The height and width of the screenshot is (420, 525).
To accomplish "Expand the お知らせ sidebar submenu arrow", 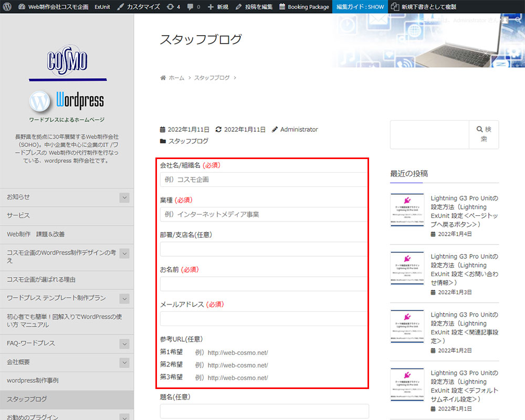I will coord(124,197).
